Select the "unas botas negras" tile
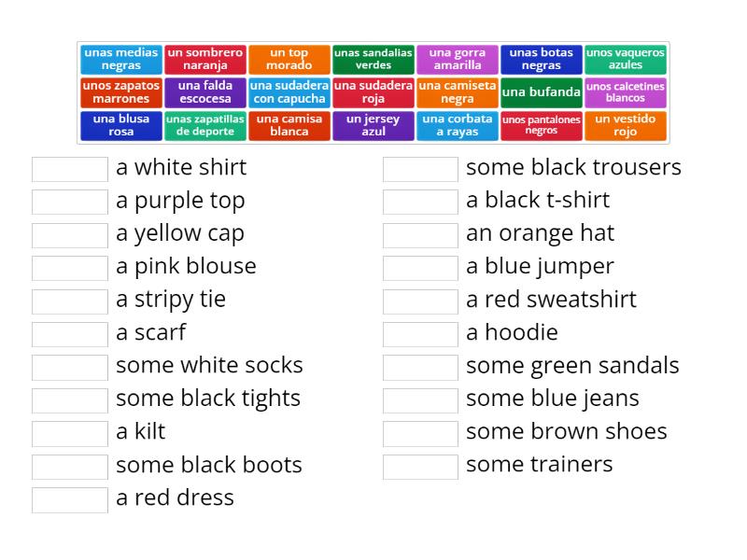 542,59
